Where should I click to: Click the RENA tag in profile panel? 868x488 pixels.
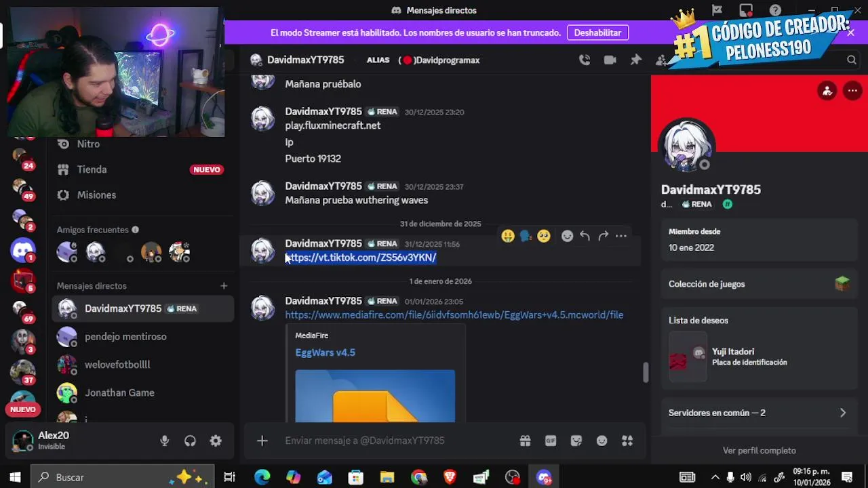(697, 204)
